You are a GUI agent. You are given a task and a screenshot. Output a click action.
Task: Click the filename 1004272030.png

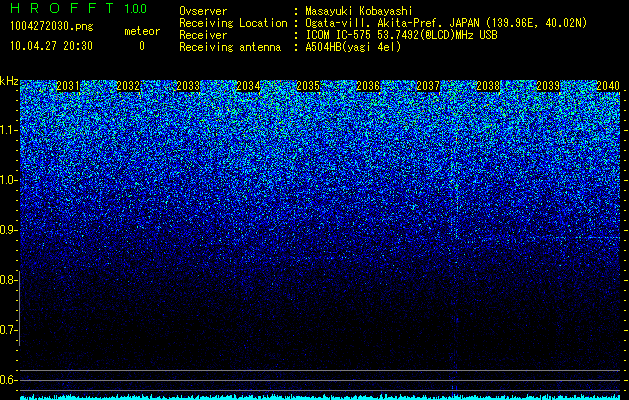52,26
